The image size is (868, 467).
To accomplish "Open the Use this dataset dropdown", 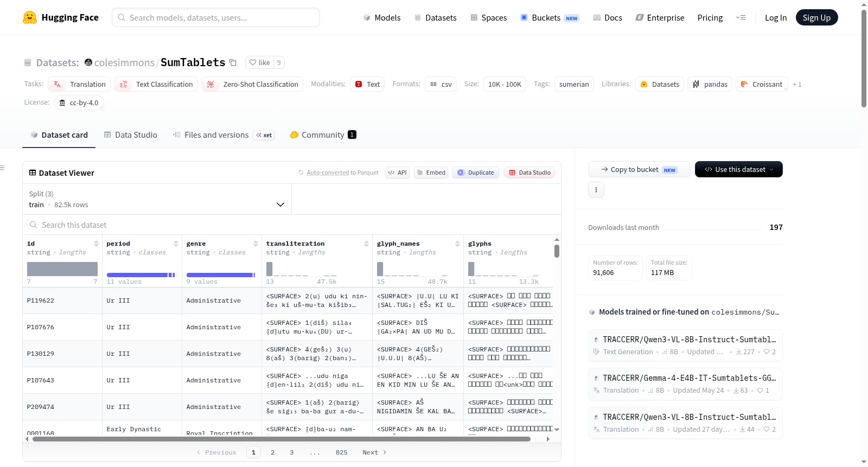I will [739, 169].
